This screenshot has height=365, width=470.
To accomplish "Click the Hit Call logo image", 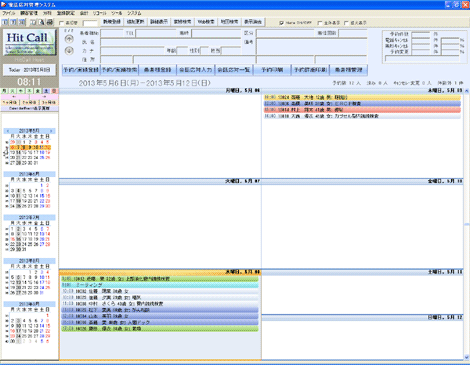I will [x=30, y=42].
